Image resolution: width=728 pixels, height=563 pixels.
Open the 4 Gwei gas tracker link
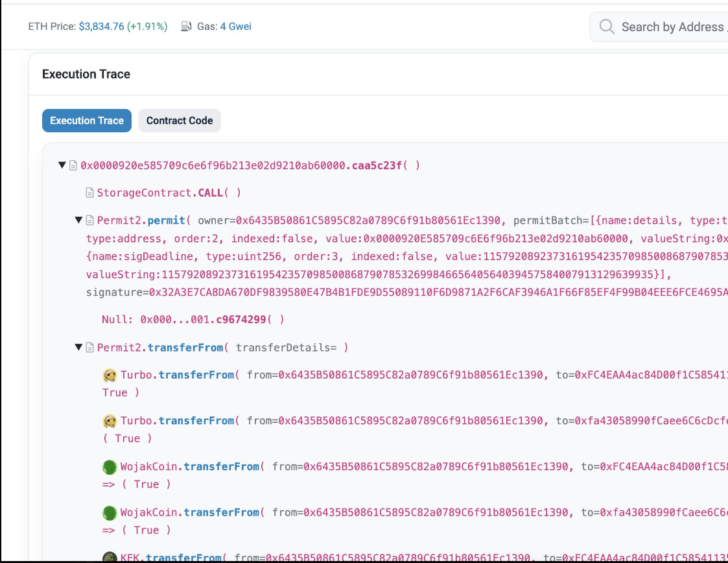[x=235, y=27]
